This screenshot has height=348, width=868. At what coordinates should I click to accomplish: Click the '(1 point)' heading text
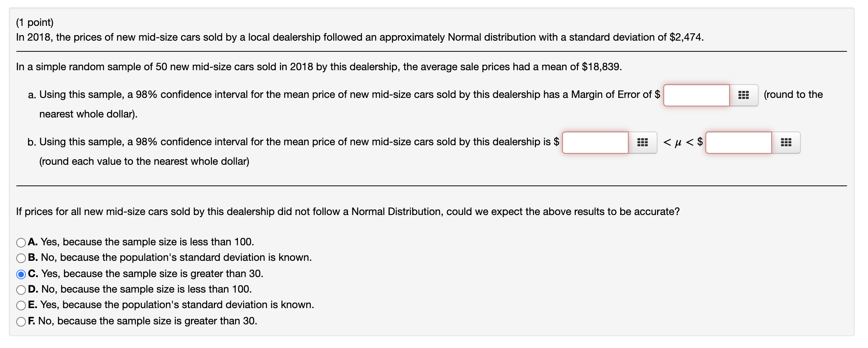35,23
